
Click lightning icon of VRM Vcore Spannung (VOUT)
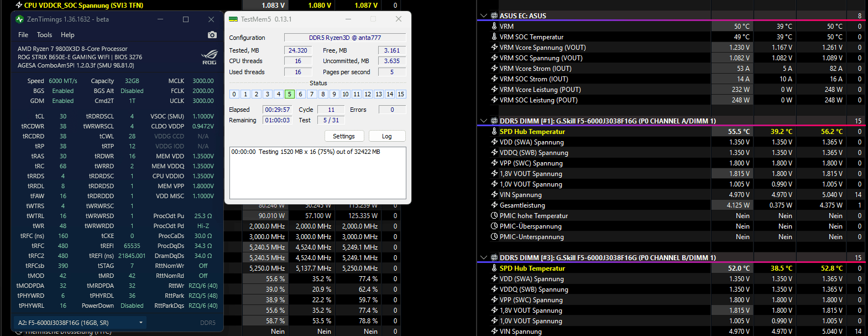[x=494, y=47]
